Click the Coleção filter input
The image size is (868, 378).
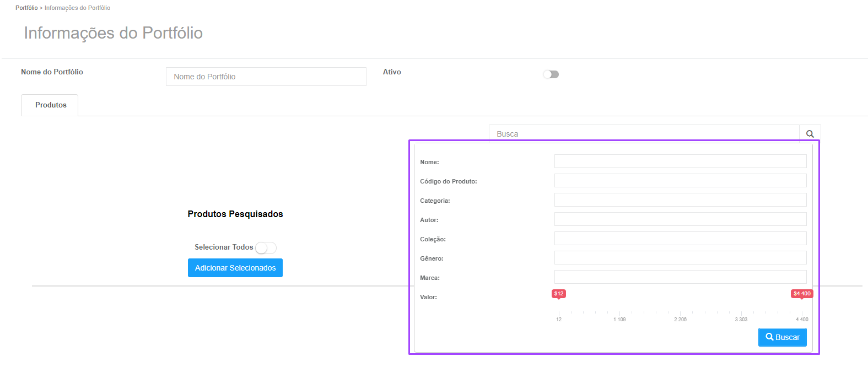[680, 238]
